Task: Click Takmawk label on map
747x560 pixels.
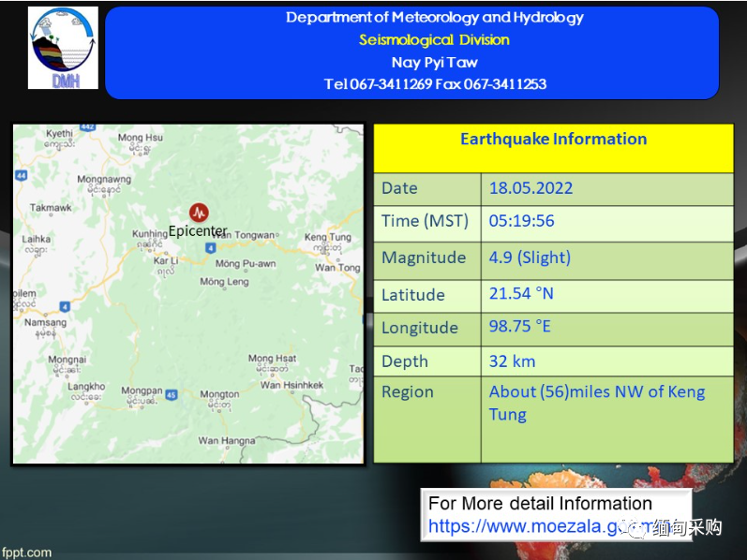Action: 51,208
